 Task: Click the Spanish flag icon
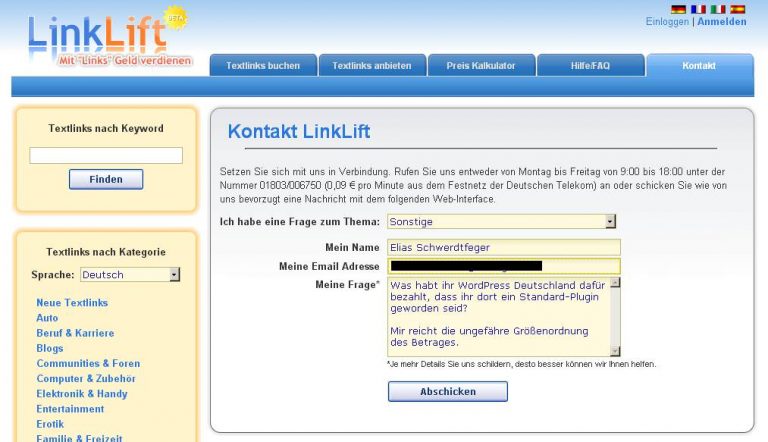(x=738, y=9)
